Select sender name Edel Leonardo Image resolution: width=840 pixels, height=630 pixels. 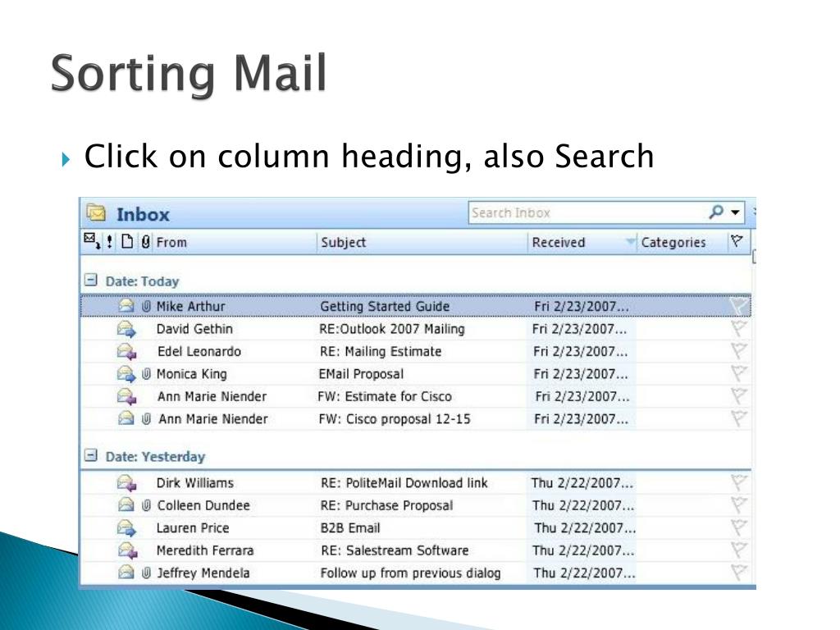pyautogui.click(x=199, y=351)
